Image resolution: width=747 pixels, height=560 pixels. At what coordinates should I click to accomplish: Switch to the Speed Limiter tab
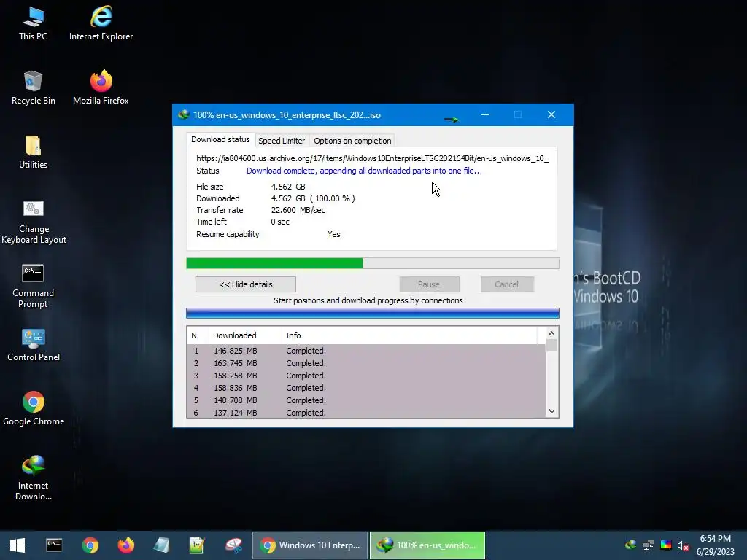click(x=282, y=141)
